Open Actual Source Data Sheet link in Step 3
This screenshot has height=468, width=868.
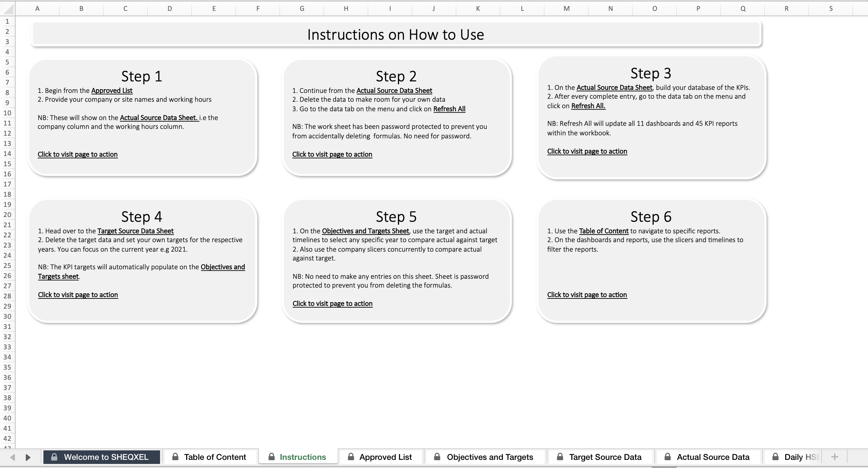point(614,87)
